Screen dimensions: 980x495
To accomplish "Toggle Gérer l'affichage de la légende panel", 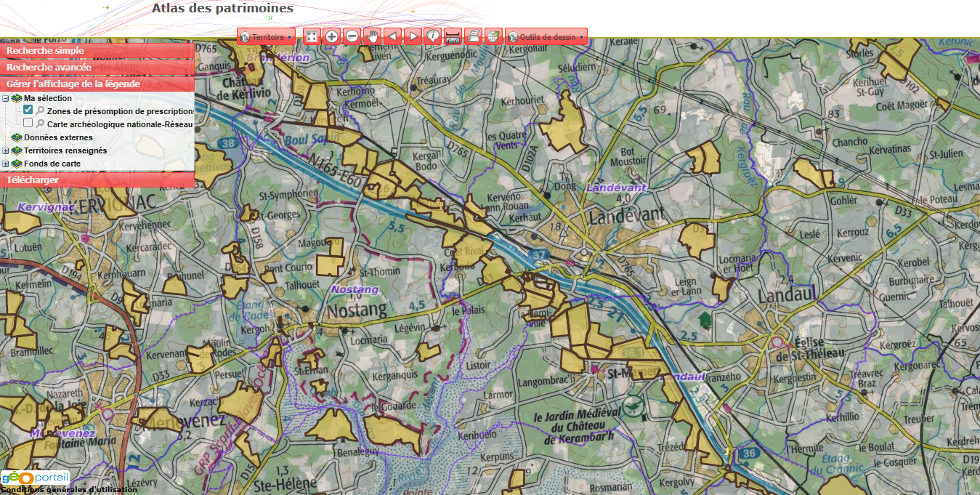I will [x=97, y=84].
